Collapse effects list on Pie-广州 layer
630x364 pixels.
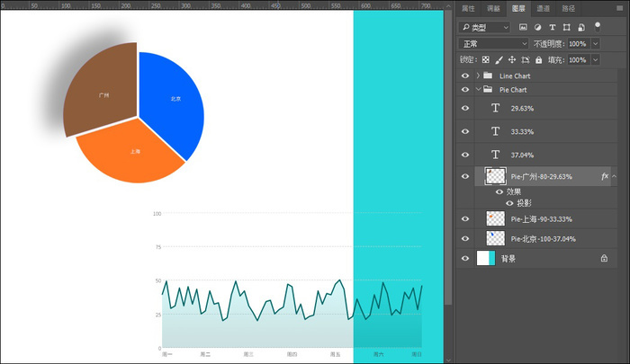(614, 176)
